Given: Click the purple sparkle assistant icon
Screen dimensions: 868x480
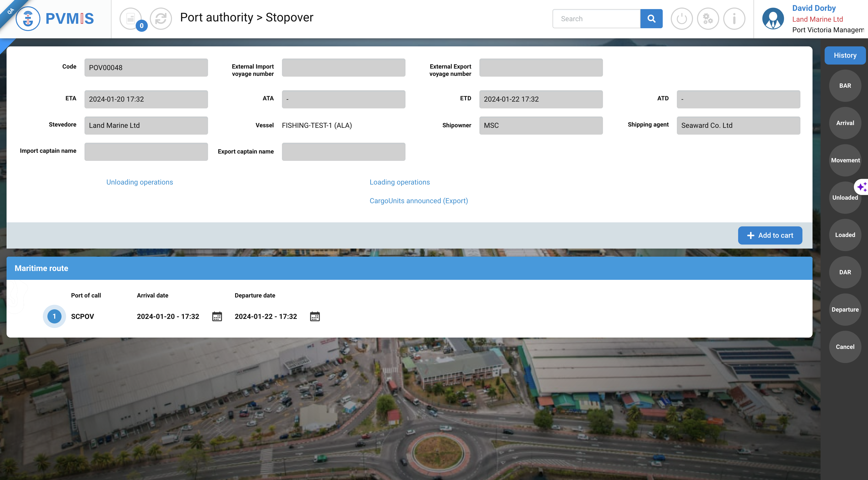Looking at the screenshot, I should (861, 187).
